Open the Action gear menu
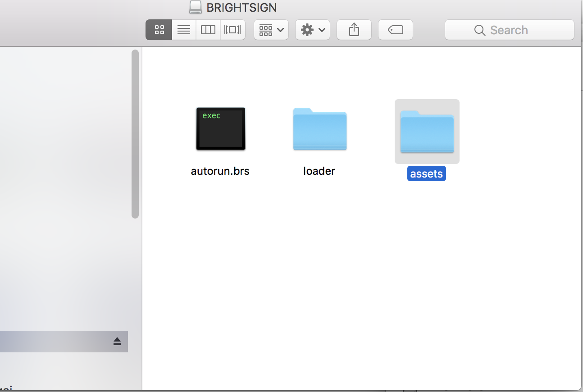 tap(313, 30)
